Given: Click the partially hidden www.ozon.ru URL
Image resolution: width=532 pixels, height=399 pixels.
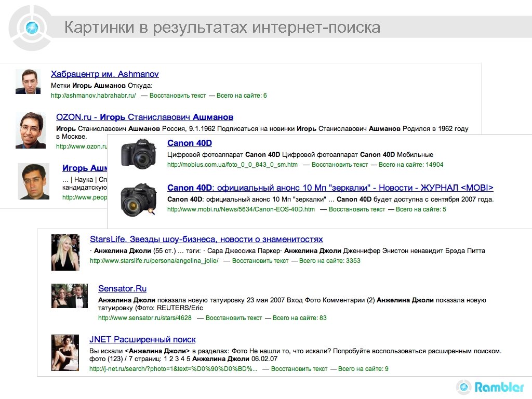Looking at the screenshot, I should (82, 147).
